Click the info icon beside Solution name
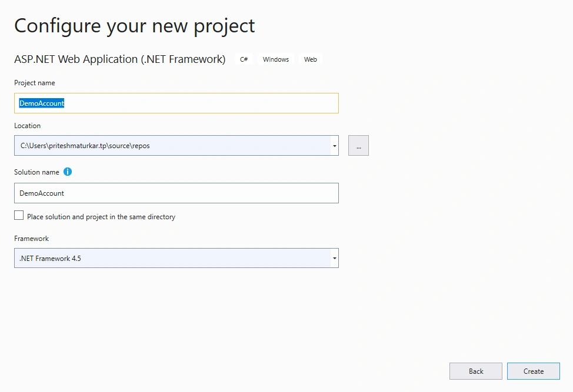Image resolution: width=573 pixels, height=392 pixels. point(68,172)
